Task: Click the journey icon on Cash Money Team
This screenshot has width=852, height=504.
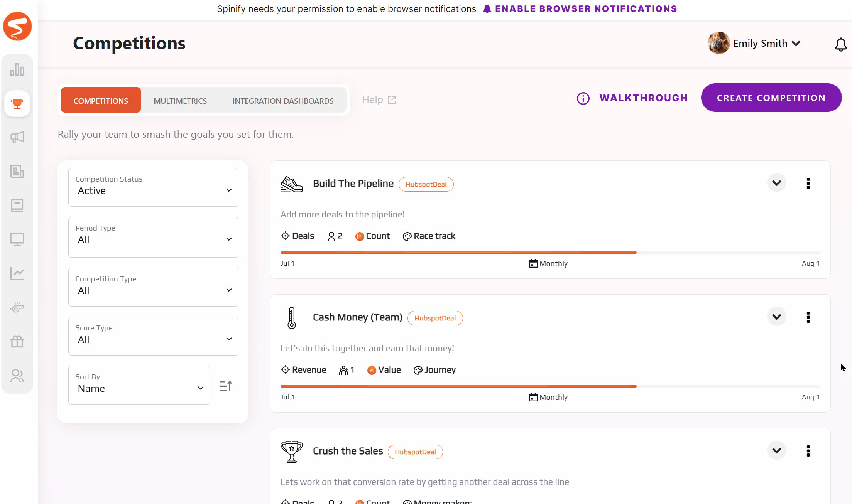Action: 418,369
